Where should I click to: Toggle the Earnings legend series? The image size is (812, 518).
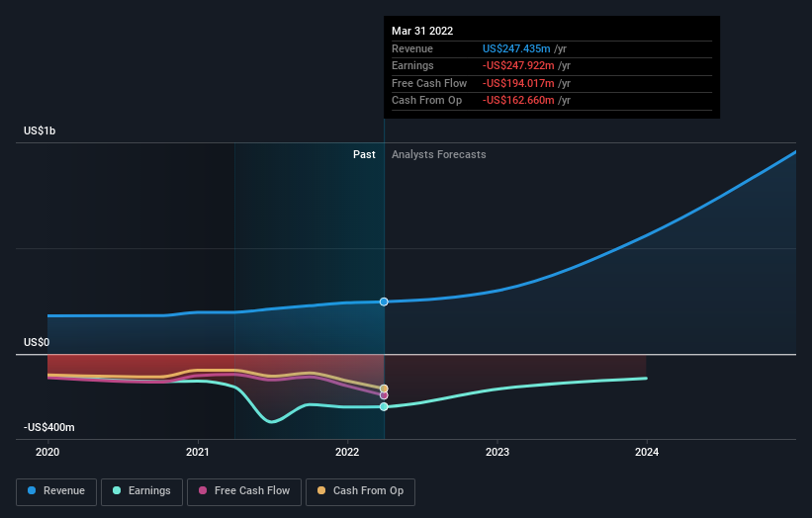[x=141, y=491]
